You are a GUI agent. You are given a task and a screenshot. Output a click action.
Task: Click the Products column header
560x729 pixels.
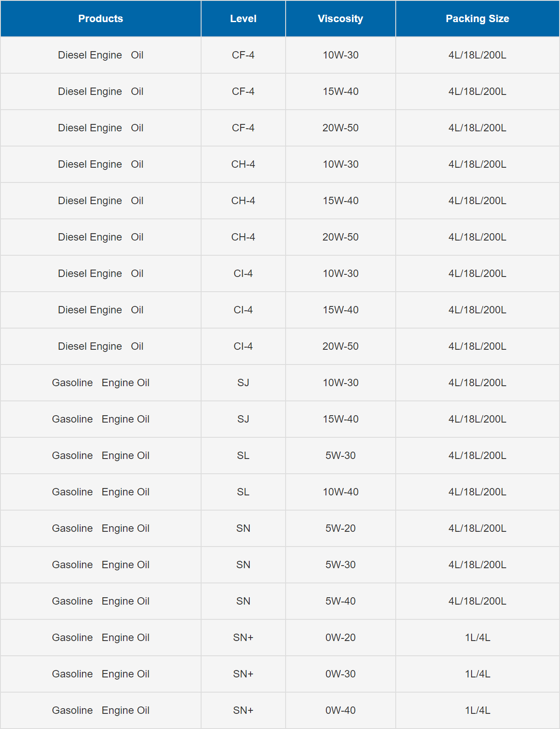click(x=101, y=19)
